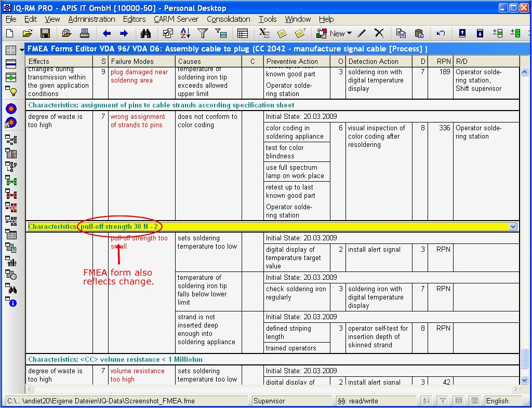532x408 pixels.
Task: Click the Save floppy disk icon
Action: tap(45, 33)
